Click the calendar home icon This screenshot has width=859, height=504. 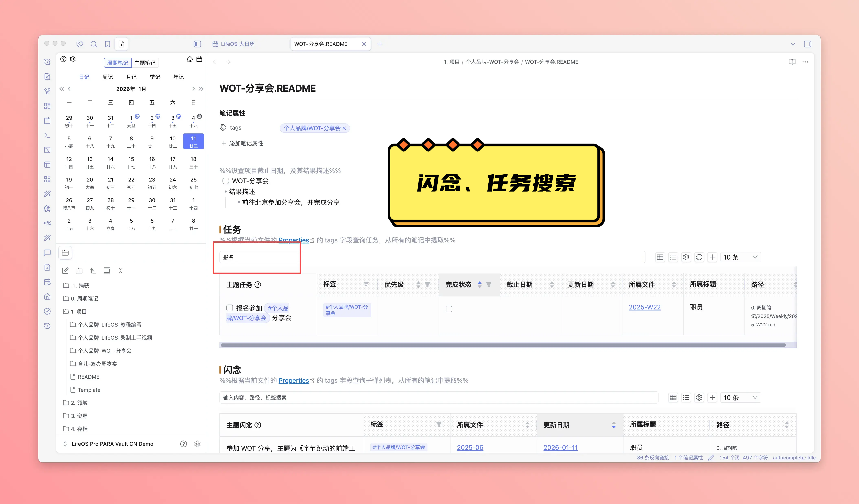pos(190,59)
